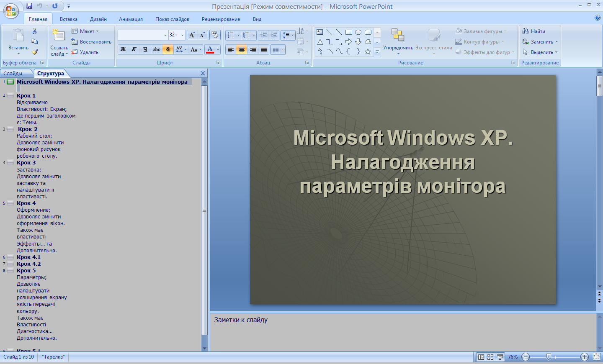Click the Redo icon in quick access toolbar
The height and width of the screenshot is (364, 603).
(x=55, y=6)
